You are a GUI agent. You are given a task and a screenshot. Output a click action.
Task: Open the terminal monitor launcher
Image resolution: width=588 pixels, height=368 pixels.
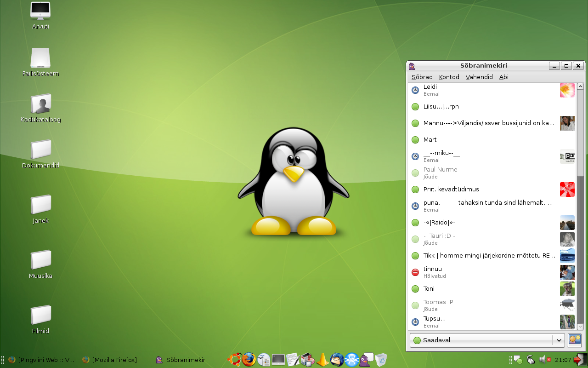[x=278, y=360]
